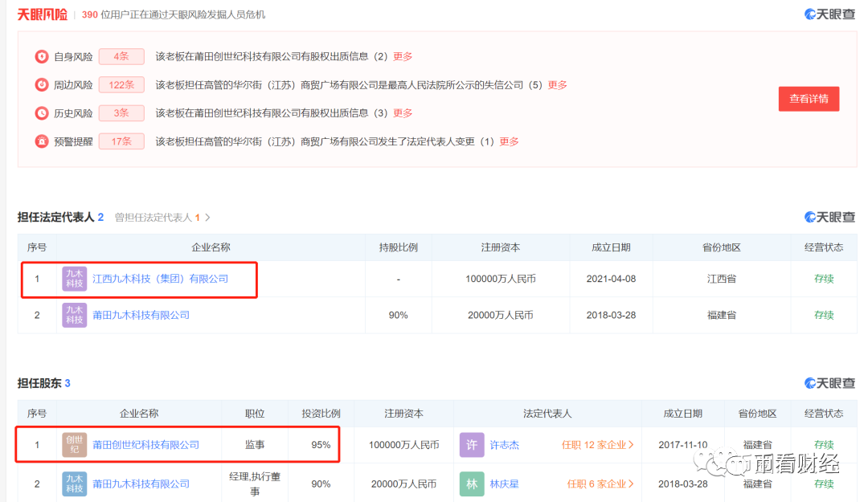Show 更多 for 预警提醒 row
The width and height of the screenshot is (868, 502).
tap(509, 141)
